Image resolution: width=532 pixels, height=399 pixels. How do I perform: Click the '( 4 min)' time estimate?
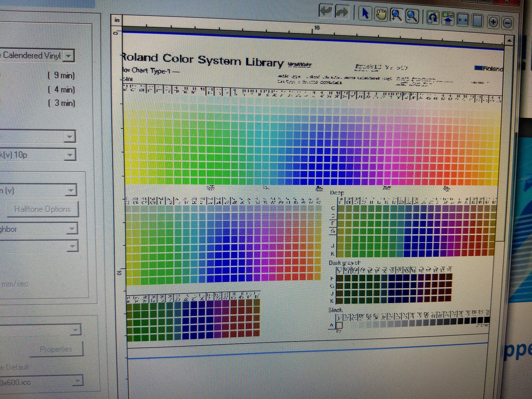(x=61, y=90)
